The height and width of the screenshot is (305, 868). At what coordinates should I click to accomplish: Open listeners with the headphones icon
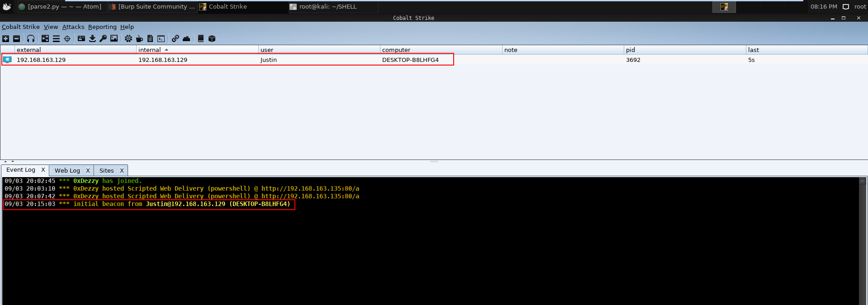31,38
